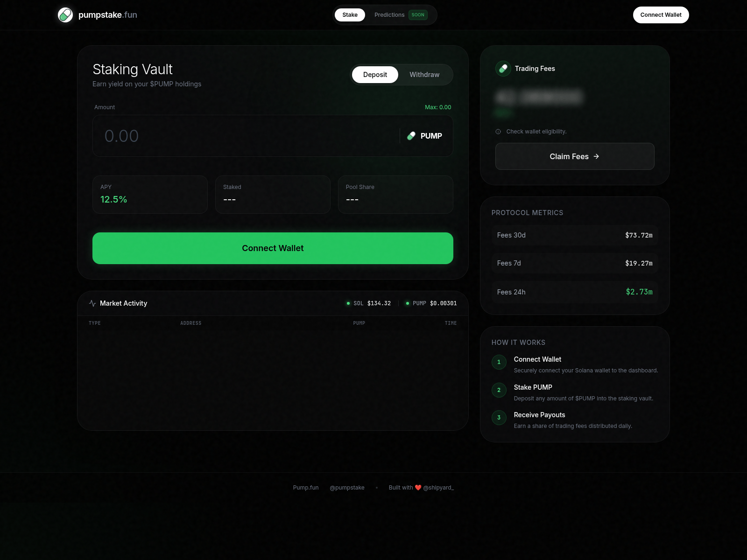Click the PUMP token pill icon
Screen dimensions: 747x560
pos(411,136)
